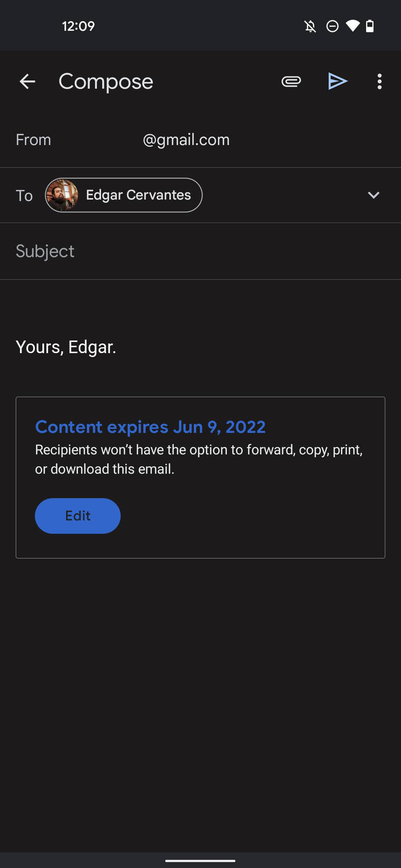Open the three-dot more options menu

(x=379, y=81)
